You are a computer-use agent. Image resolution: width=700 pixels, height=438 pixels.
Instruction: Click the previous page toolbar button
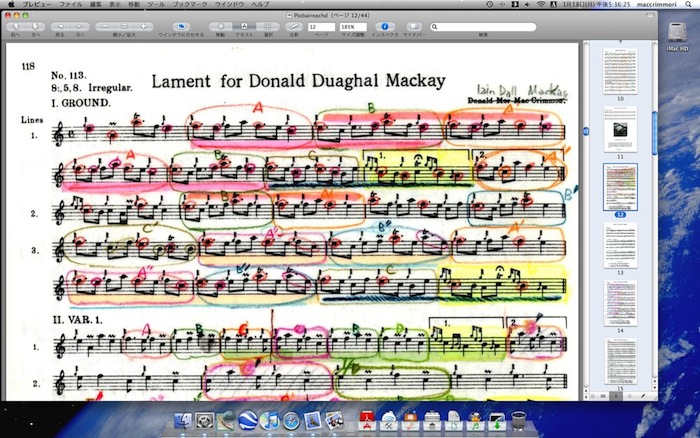coord(15,24)
